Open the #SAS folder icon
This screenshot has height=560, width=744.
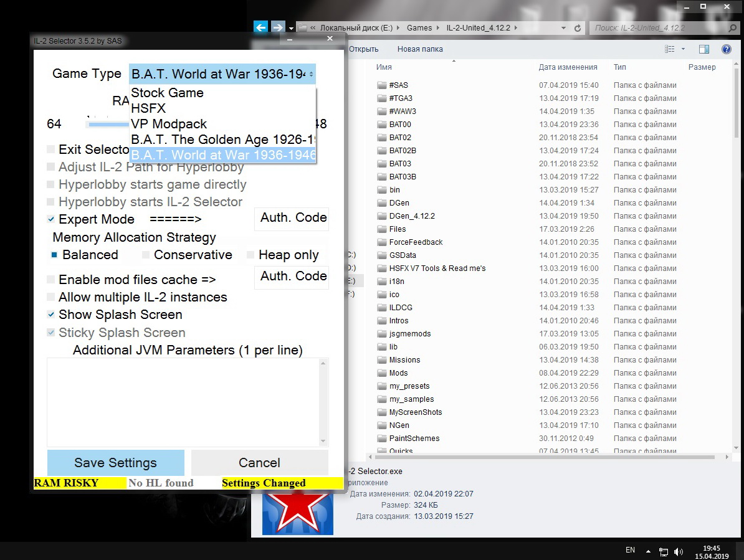click(382, 85)
